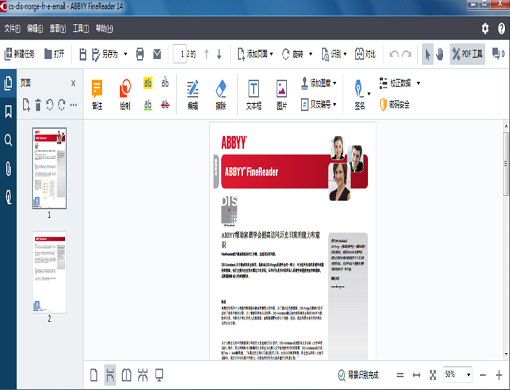
Task: Open the help question mark icon
Action: coord(501,29)
